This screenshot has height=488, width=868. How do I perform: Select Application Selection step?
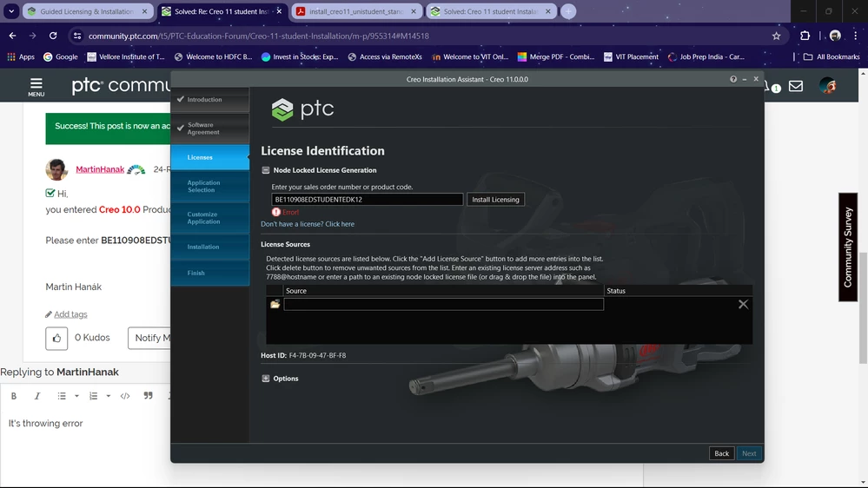tap(209, 186)
